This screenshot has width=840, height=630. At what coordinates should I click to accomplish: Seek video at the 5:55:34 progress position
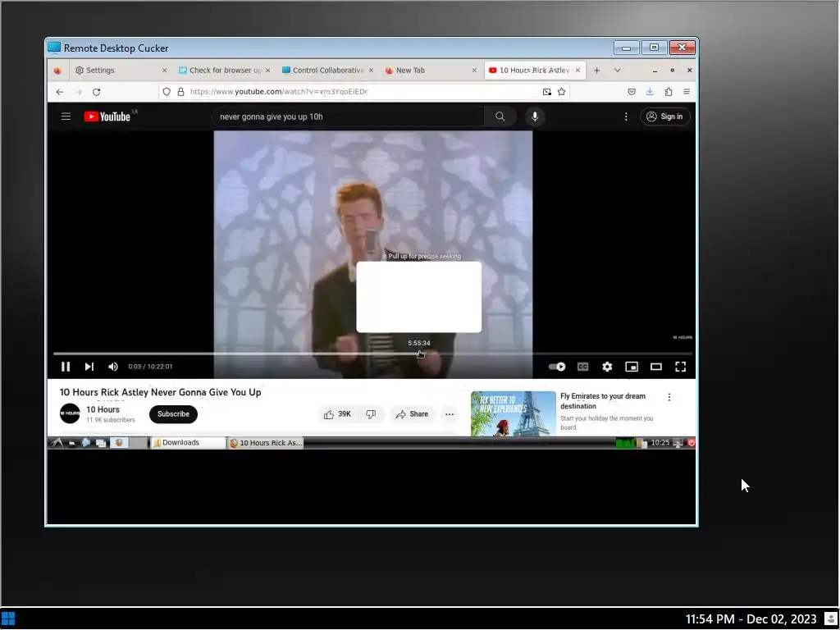(421, 354)
